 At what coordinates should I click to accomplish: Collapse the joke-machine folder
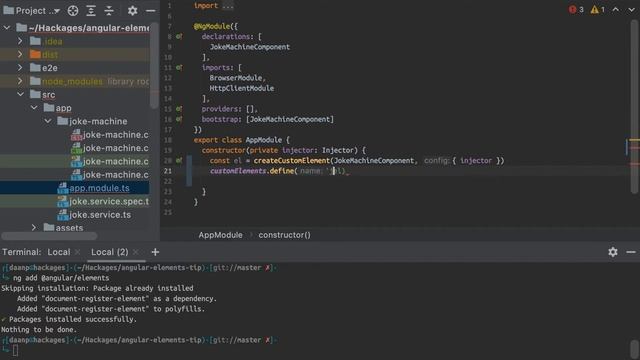click(48, 121)
